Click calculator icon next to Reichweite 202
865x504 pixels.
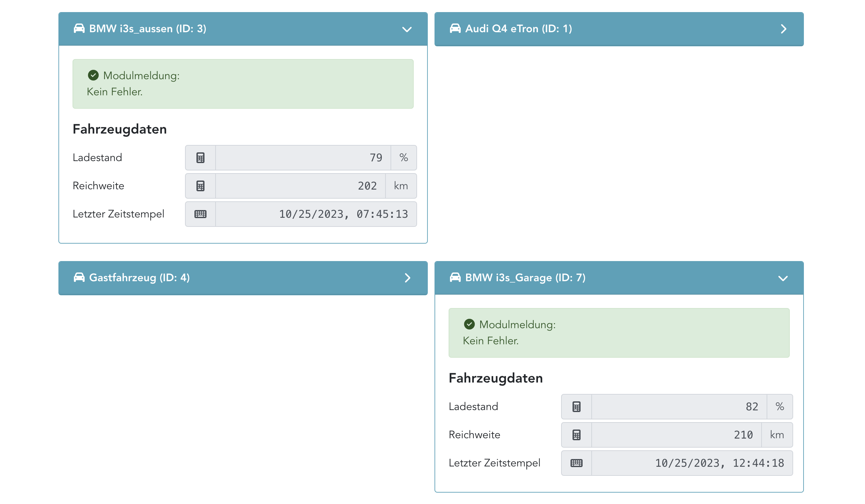tap(200, 186)
